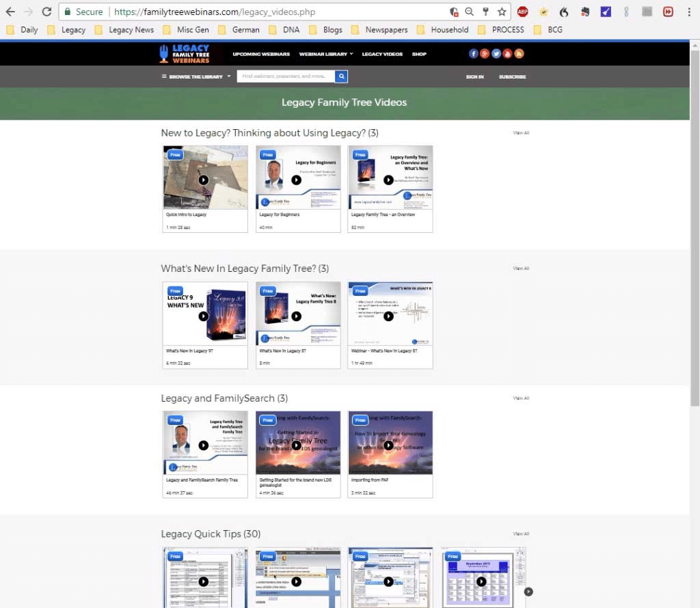Open the Upcoming Webinars menu item

(261, 54)
